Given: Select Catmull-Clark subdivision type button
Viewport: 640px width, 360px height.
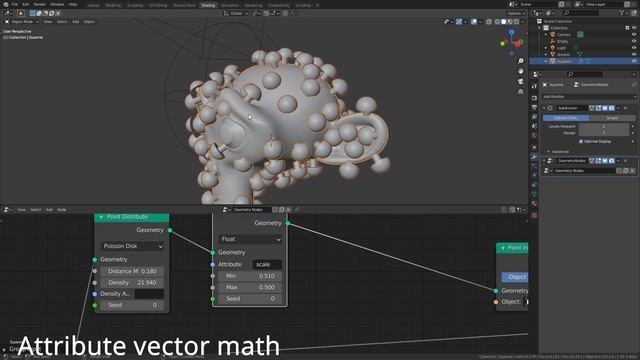Looking at the screenshot, I should [x=566, y=118].
